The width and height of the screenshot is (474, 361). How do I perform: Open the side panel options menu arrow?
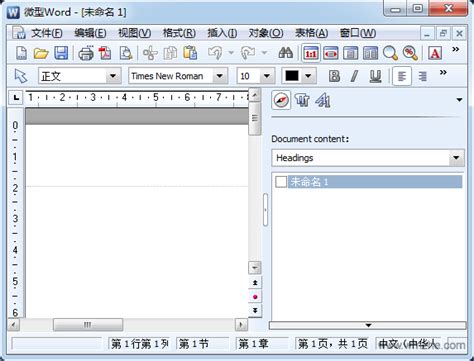(x=459, y=100)
